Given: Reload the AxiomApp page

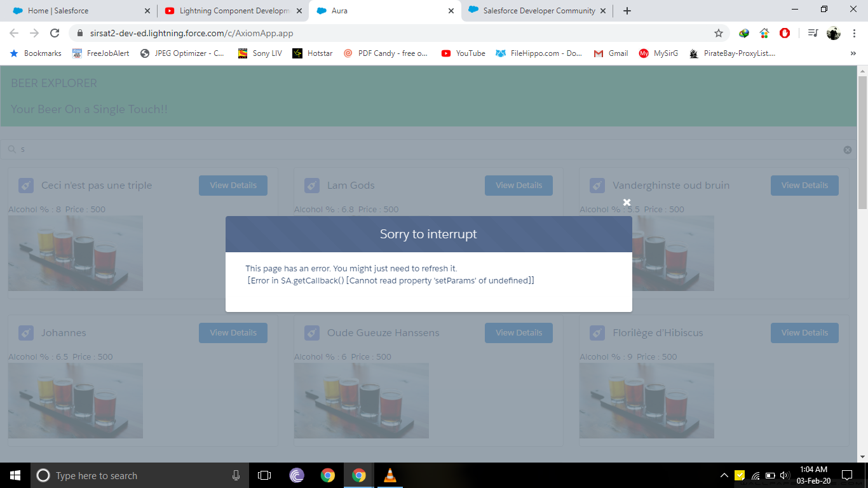Looking at the screenshot, I should point(55,33).
